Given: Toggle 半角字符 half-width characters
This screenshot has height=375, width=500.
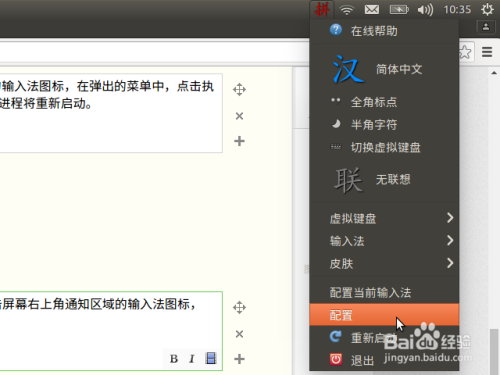Looking at the screenshot, I should click(x=384, y=125).
